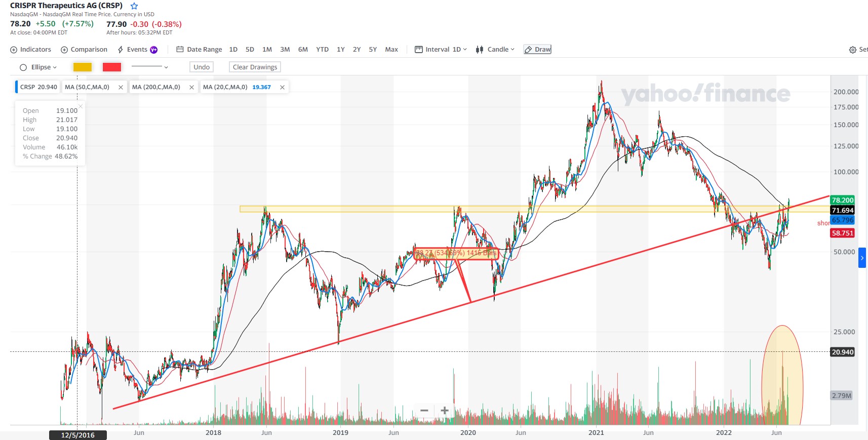
Task: Select the MA (200,C,MA,0) label
Action: (x=156, y=87)
